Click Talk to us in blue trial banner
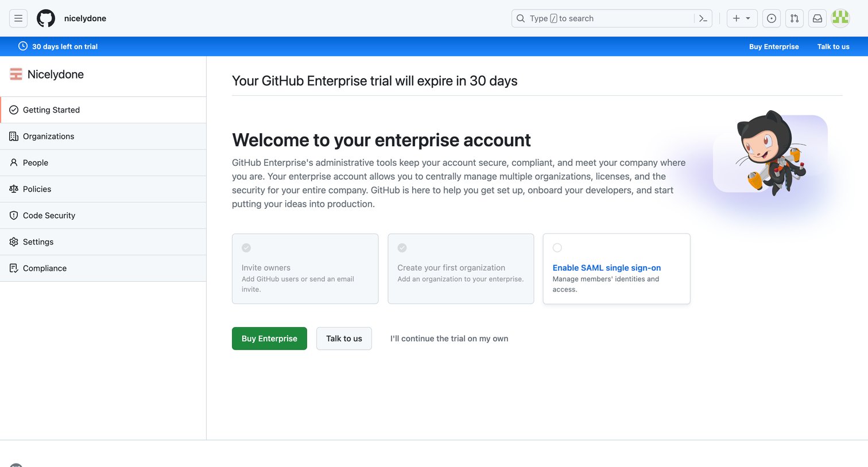The width and height of the screenshot is (868, 467). (x=833, y=46)
